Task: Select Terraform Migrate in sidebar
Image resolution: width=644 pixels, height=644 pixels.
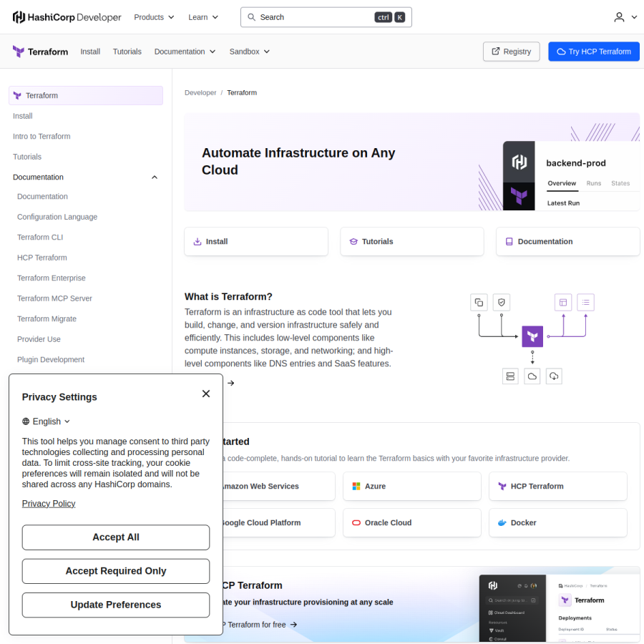Action: click(x=47, y=319)
